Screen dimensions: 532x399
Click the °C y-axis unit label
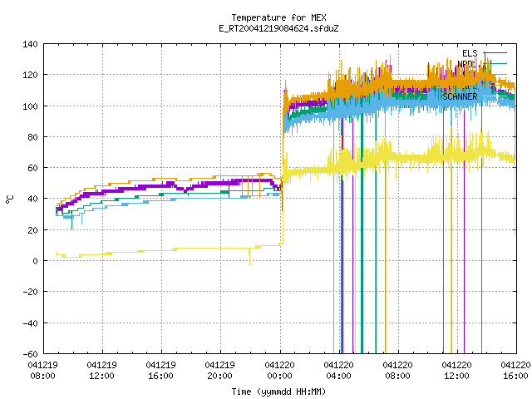9,199
